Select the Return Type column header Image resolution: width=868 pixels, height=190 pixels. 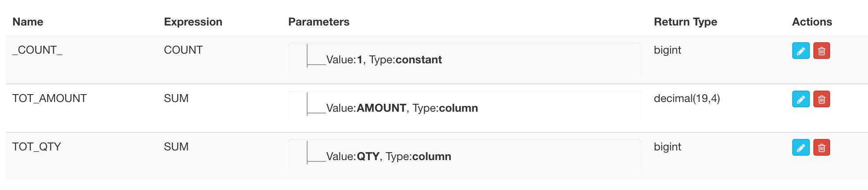(685, 22)
